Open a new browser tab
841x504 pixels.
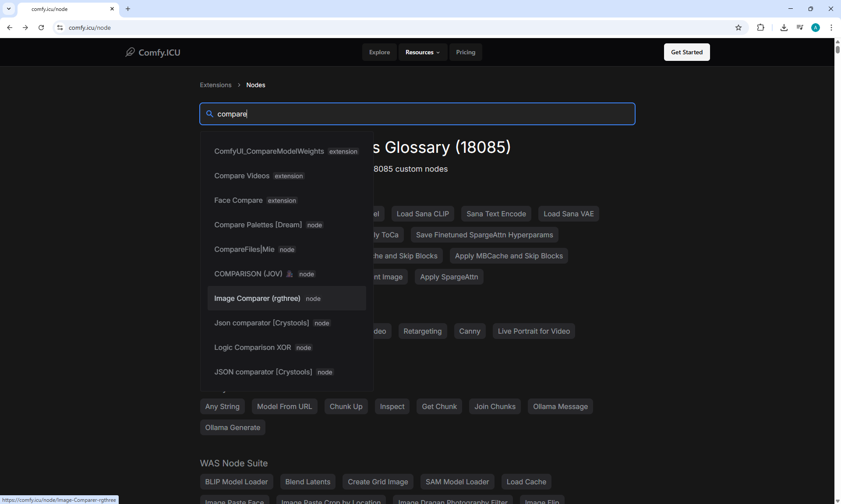128,9
